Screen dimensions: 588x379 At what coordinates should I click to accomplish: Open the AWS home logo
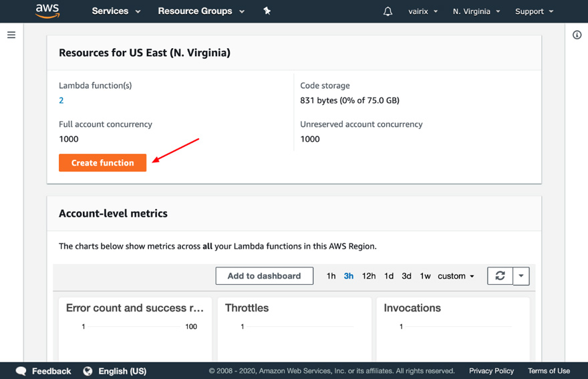tap(47, 11)
